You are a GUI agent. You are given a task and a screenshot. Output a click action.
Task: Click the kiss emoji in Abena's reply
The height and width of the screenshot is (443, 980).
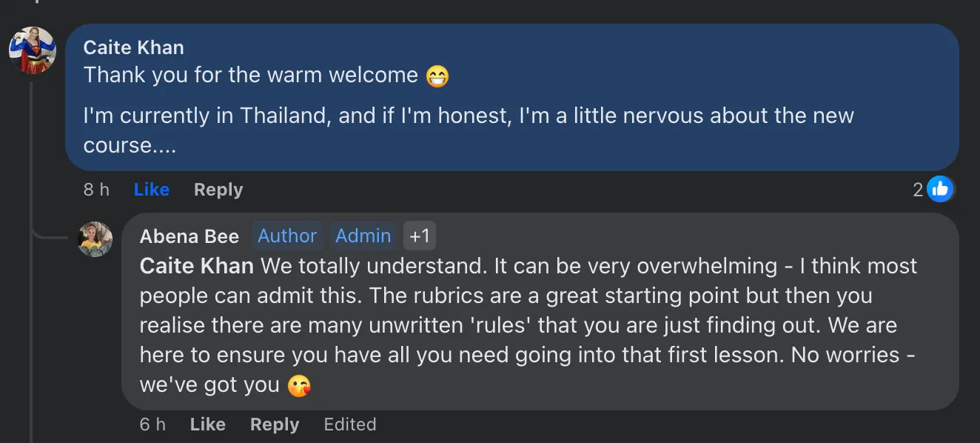(299, 385)
